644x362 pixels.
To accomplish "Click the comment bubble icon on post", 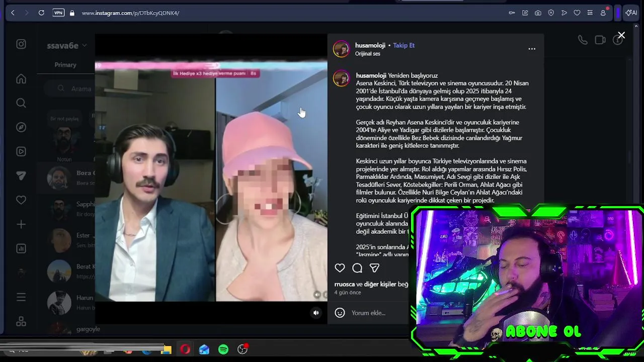I will pyautogui.click(x=357, y=268).
